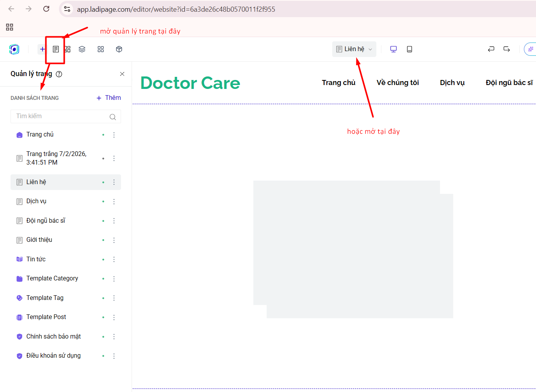Close the Quản lý trang panel
This screenshot has width=536, height=392.
tap(122, 74)
